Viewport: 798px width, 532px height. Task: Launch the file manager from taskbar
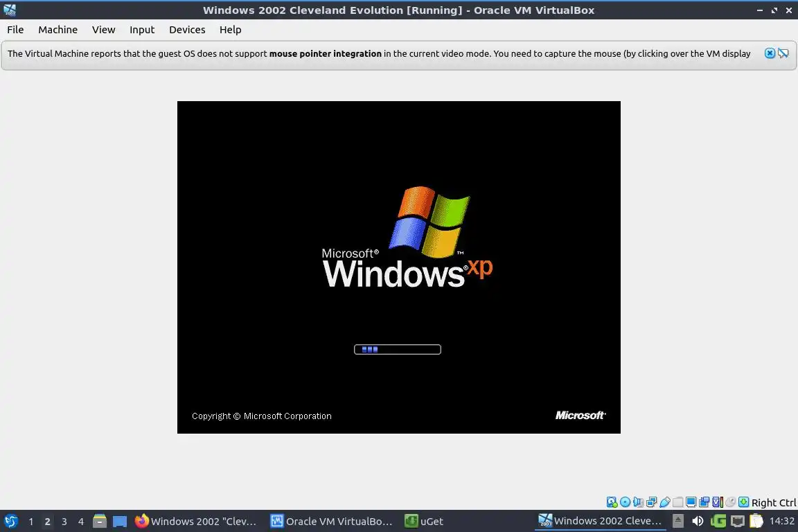pos(100,522)
